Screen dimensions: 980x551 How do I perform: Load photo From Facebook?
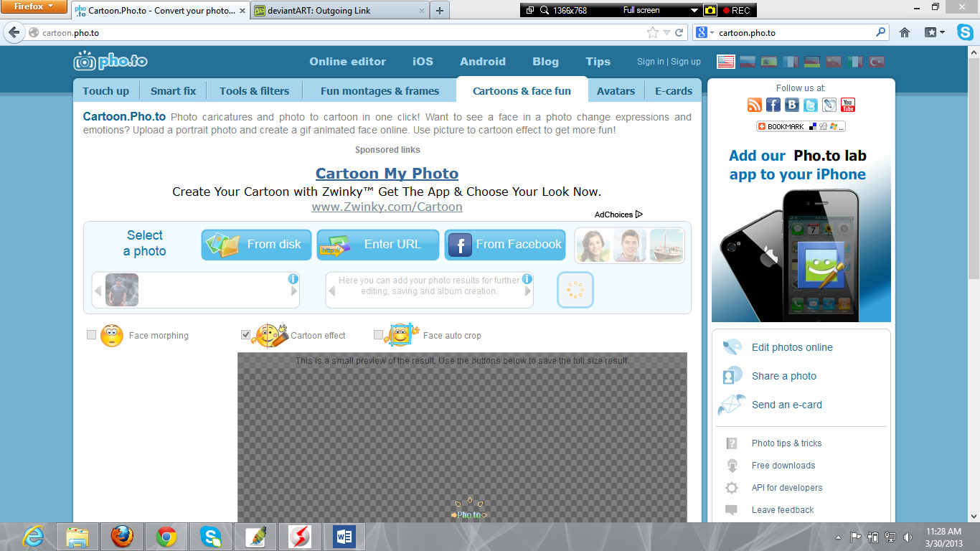click(x=505, y=245)
